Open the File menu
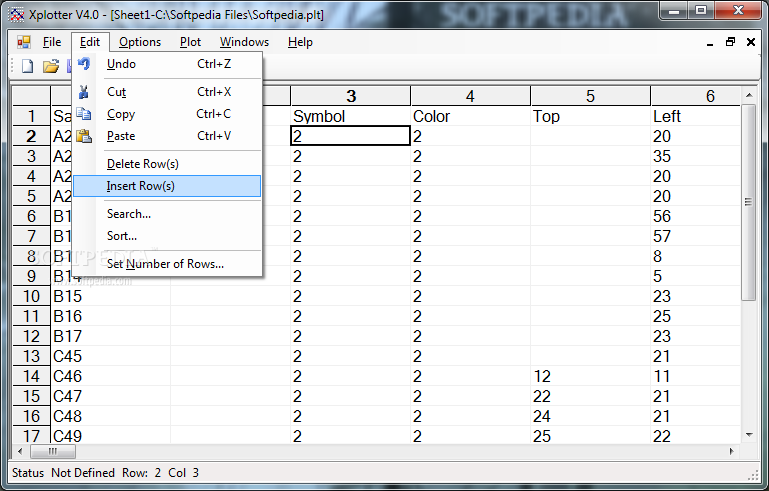769x491 pixels. pyautogui.click(x=52, y=42)
